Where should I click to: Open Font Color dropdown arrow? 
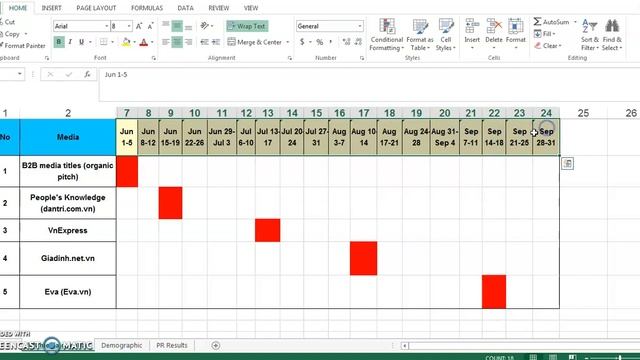tap(152, 42)
